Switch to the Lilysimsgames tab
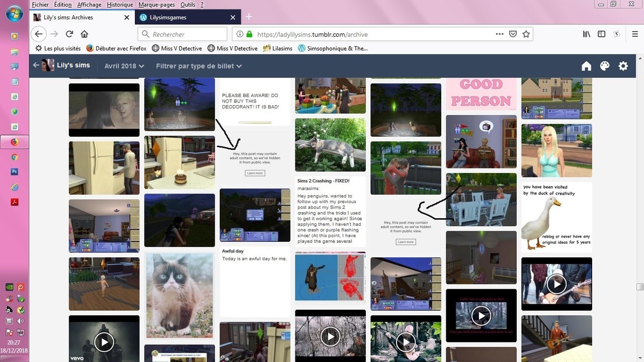Viewport: 644px width, 362px height. (184, 17)
